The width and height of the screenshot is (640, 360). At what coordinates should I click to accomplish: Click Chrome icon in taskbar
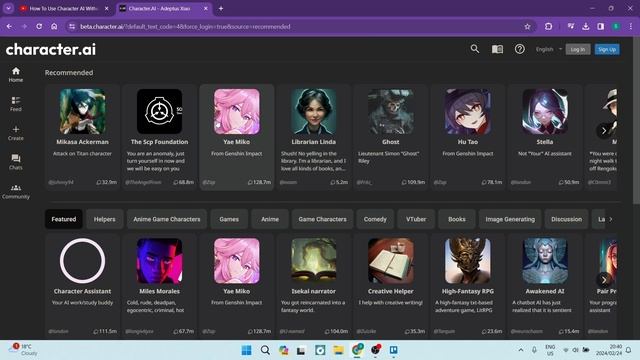pyautogui.click(x=357, y=350)
